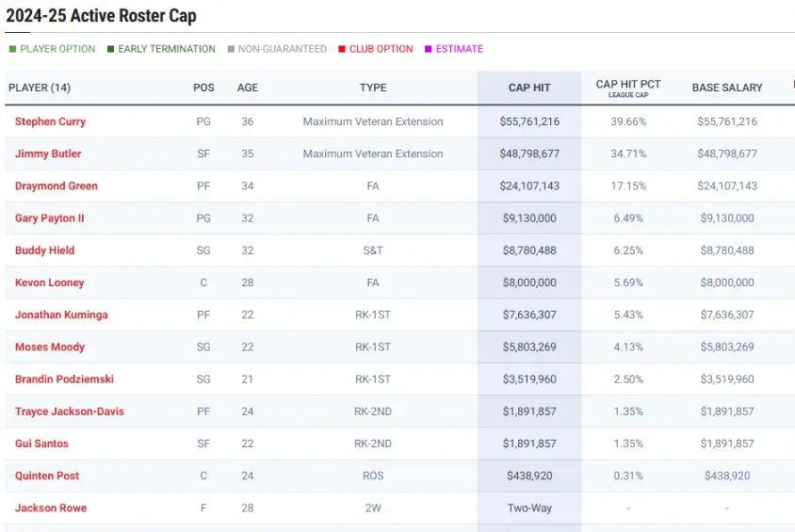Click the magenta Estimate legend square
This screenshot has width=795, height=532.
coord(428,49)
